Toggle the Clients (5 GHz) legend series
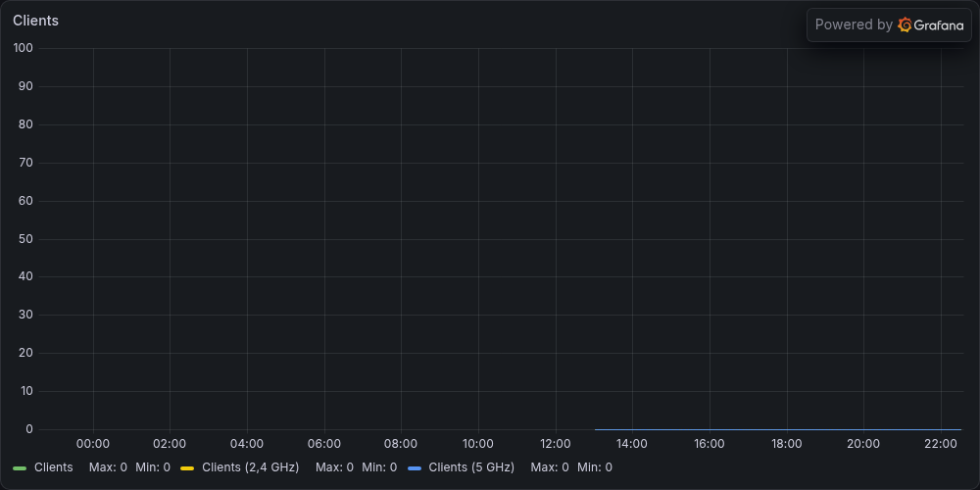Image resolution: width=980 pixels, height=490 pixels. [x=471, y=467]
